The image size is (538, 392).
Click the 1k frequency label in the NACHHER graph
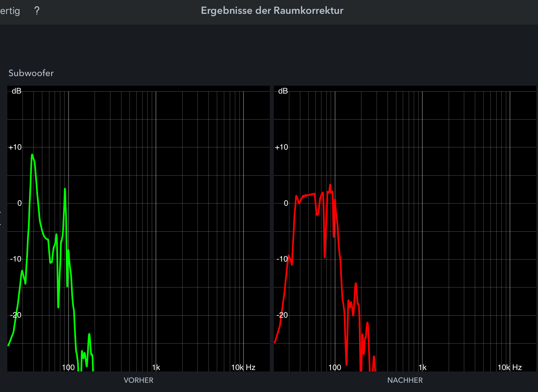pos(423,367)
